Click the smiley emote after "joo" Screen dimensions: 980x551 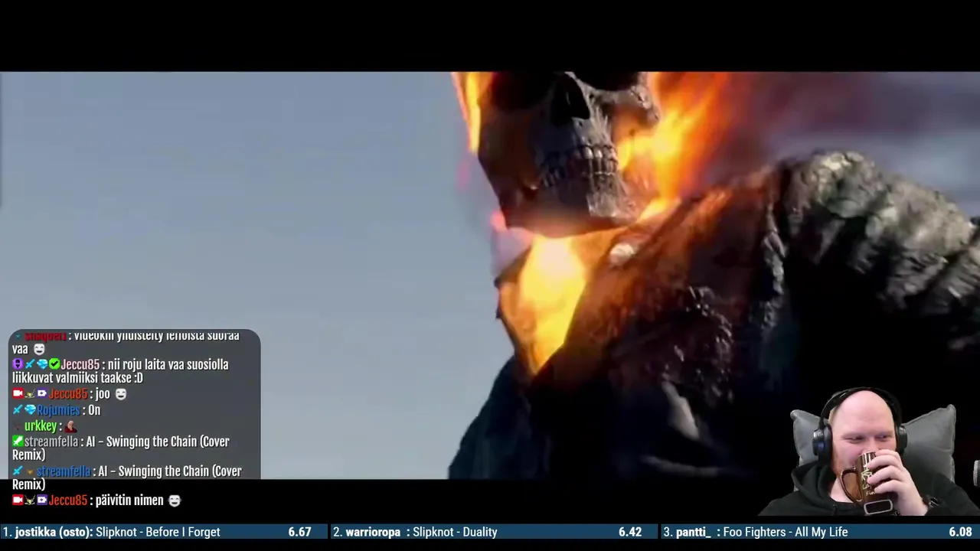pyautogui.click(x=120, y=394)
